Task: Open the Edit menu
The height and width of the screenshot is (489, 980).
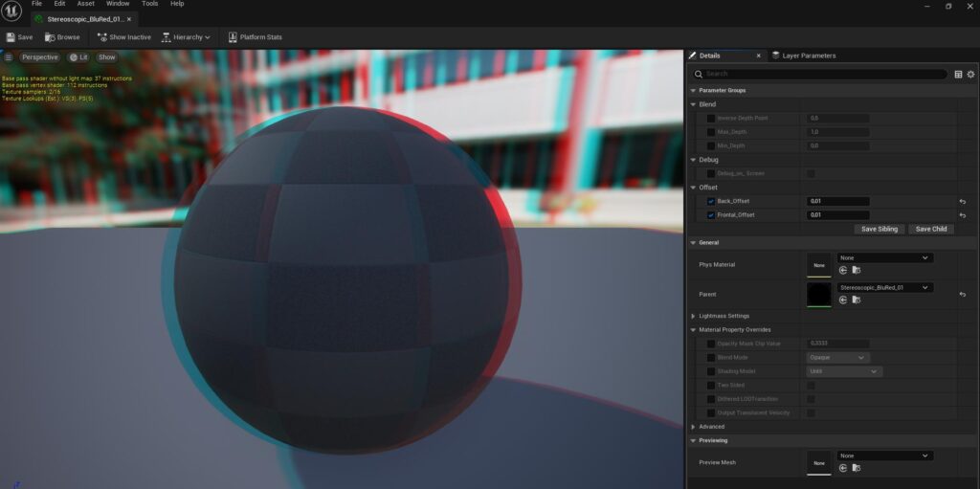Action: coord(59,4)
